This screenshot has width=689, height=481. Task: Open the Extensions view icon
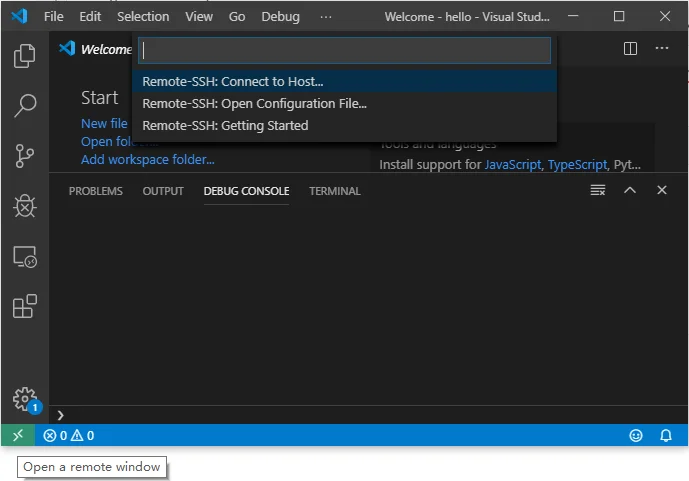pyautogui.click(x=24, y=306)
